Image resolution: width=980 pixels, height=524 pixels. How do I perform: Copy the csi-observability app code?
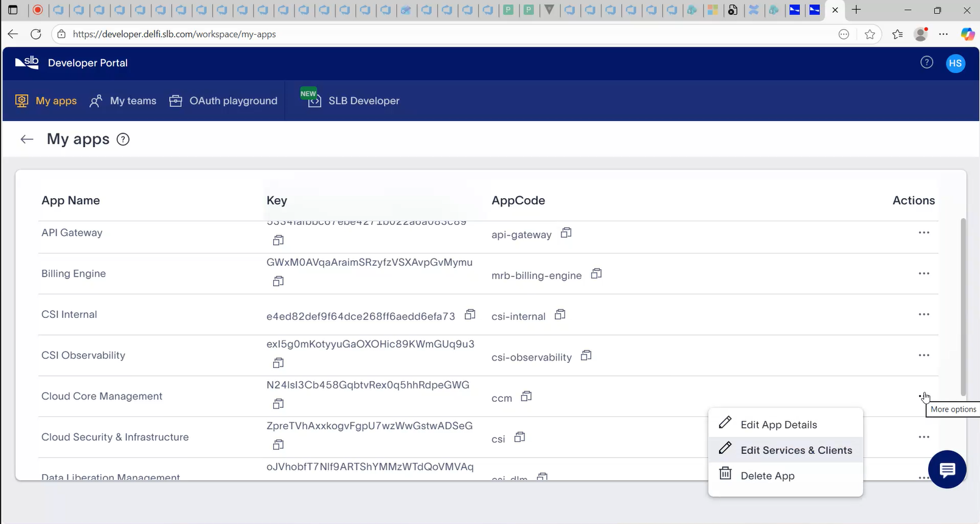(586, 355)
